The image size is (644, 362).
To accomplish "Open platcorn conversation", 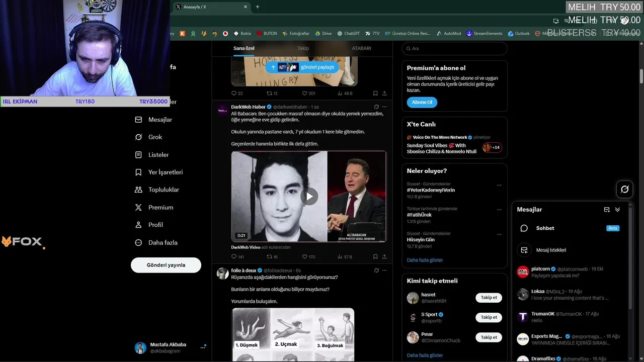I will (570, 272).
